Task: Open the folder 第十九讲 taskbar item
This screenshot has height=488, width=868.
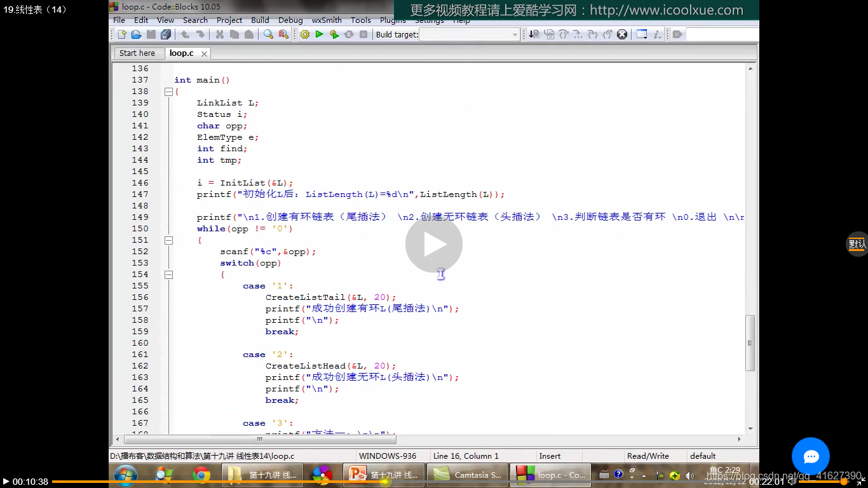Action: [261, 475]
